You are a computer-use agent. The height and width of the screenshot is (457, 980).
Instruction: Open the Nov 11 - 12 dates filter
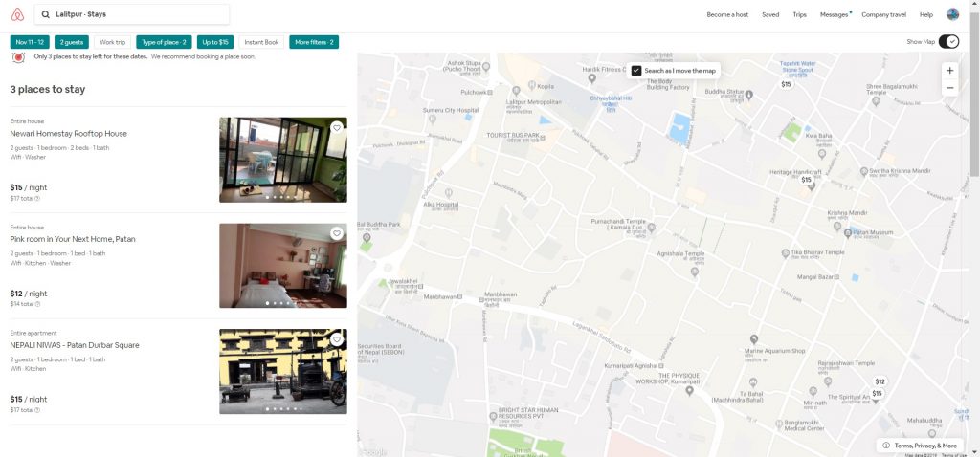click(30, 42)
